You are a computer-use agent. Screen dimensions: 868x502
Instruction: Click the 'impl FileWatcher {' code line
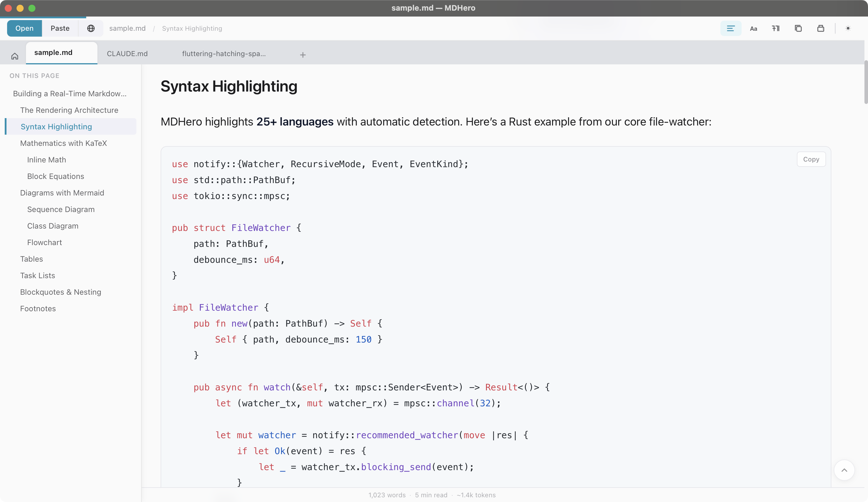221,307
